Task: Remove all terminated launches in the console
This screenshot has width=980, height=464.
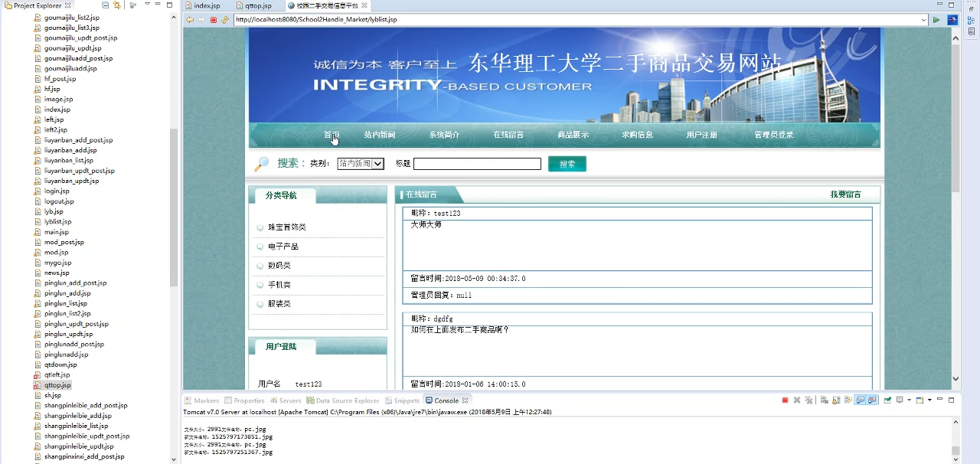Action: tap(808, 400)
